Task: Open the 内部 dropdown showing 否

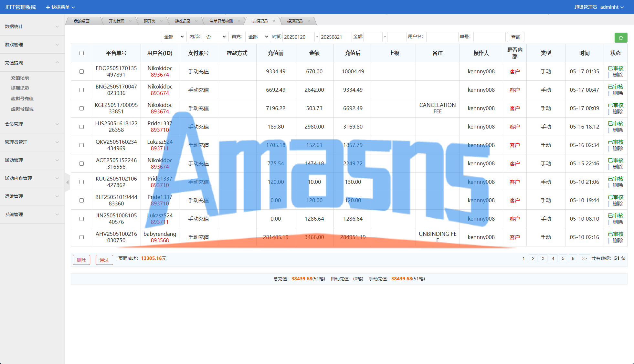Action: pyautogui.click(x=216, y=37)
